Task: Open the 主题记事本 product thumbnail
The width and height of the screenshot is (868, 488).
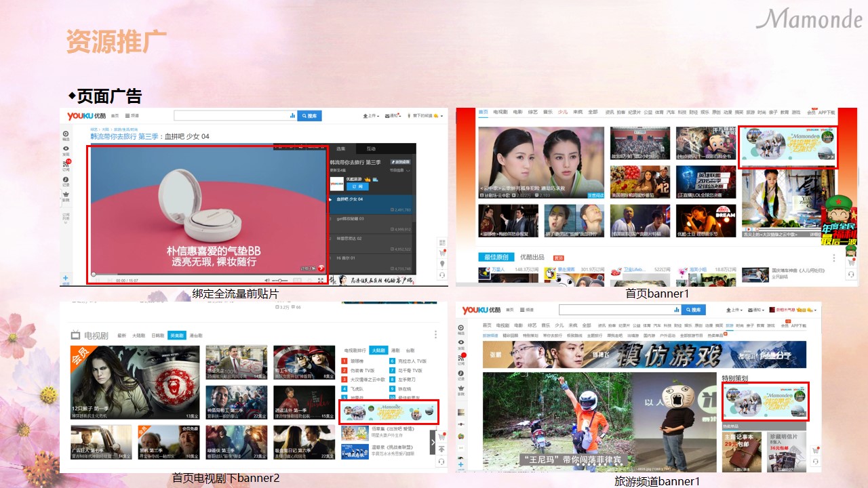Action: pyautogui.click(x=743, y=452)
